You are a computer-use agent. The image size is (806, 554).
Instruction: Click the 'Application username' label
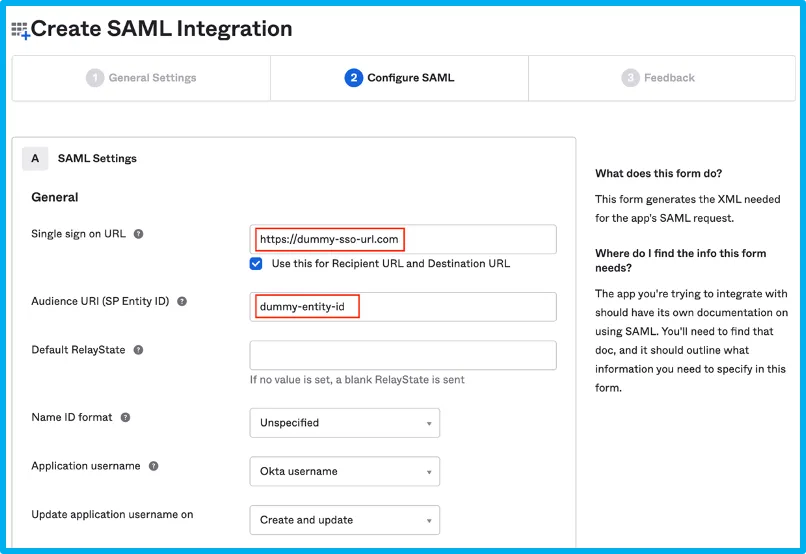pos(86,466)
